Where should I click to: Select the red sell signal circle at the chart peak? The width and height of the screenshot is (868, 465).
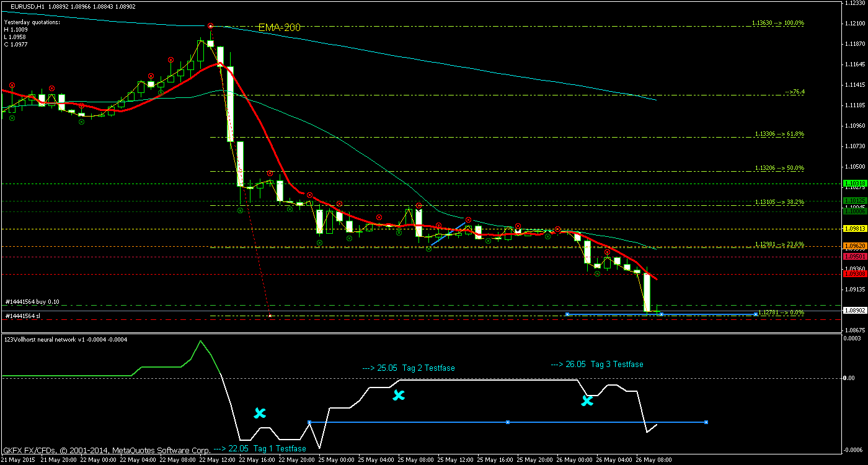210,26
